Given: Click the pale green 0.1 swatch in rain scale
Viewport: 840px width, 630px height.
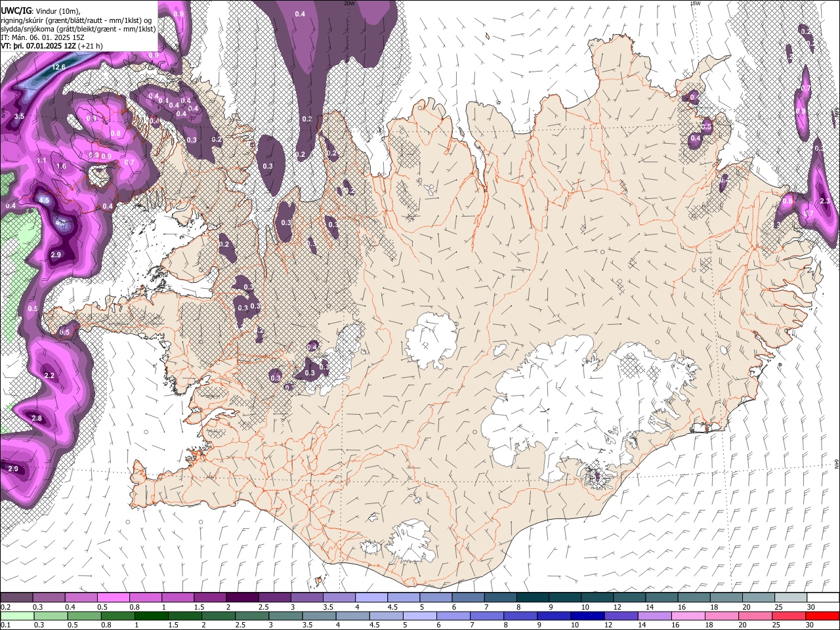Looking at the screenshot, I should pyautogui.click(x=16, y=616).
